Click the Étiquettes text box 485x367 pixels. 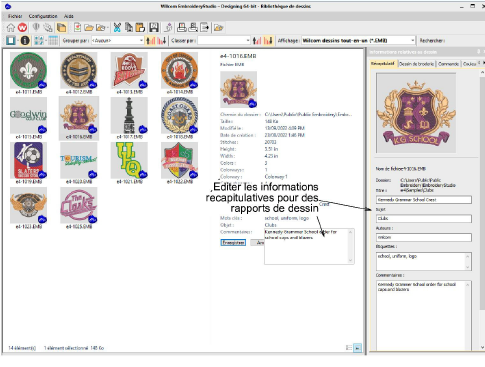424,261
